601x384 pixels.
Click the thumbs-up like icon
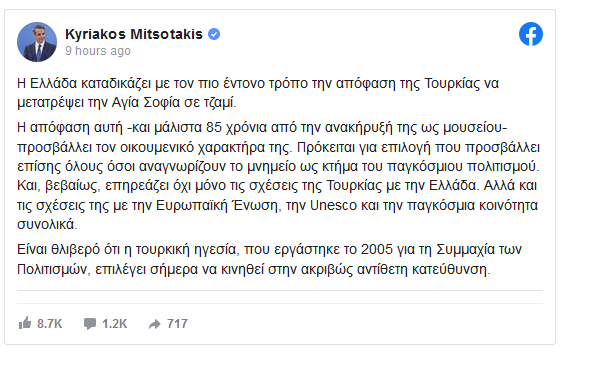(x=25, y=323)
